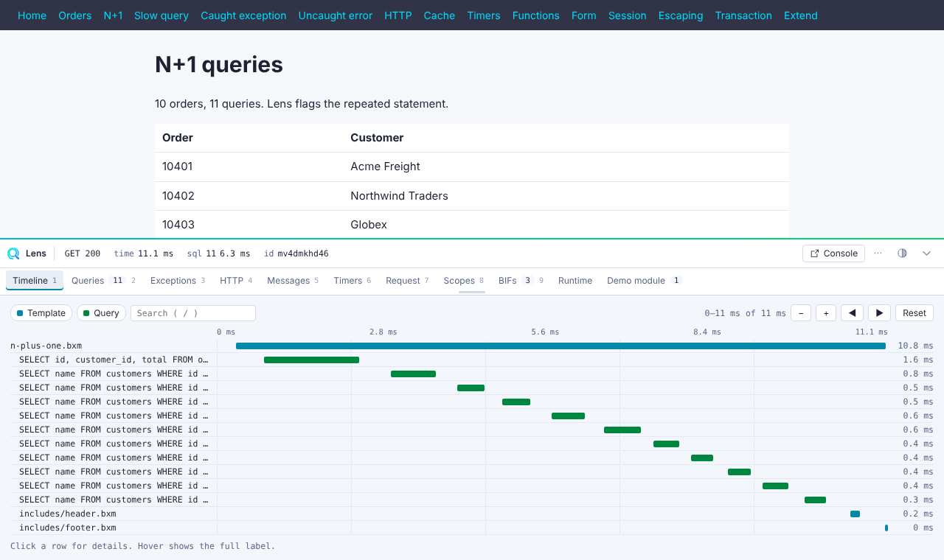Toggle the Lens theme contrast icon
The height and width of the screenshot is (560, 944).
[902, 253]
